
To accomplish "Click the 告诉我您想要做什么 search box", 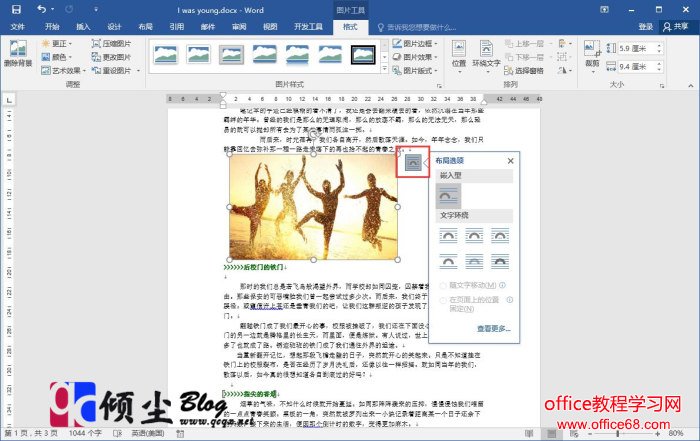I will coord(417,27).
